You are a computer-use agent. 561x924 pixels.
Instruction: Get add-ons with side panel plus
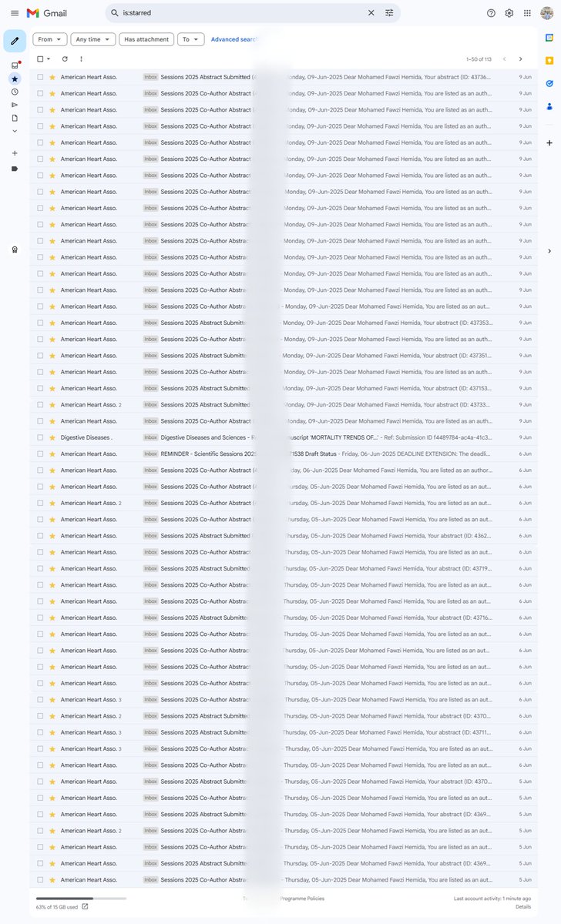(x=549, y=143)
